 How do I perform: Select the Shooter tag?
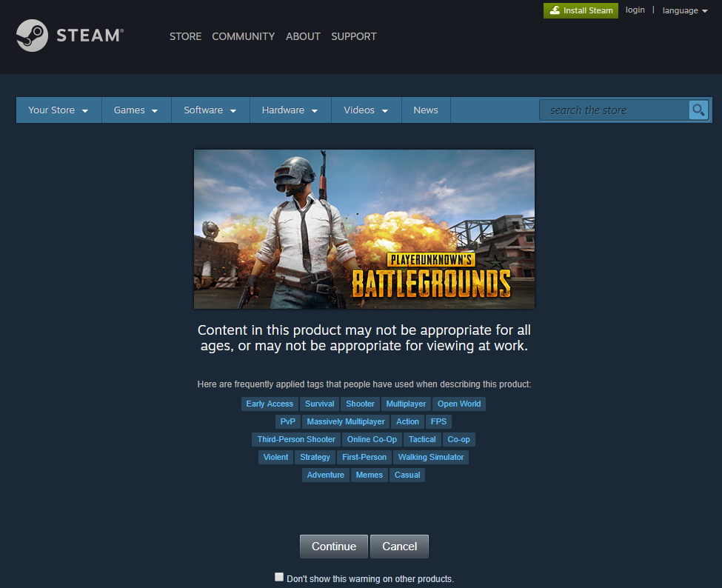360,404
